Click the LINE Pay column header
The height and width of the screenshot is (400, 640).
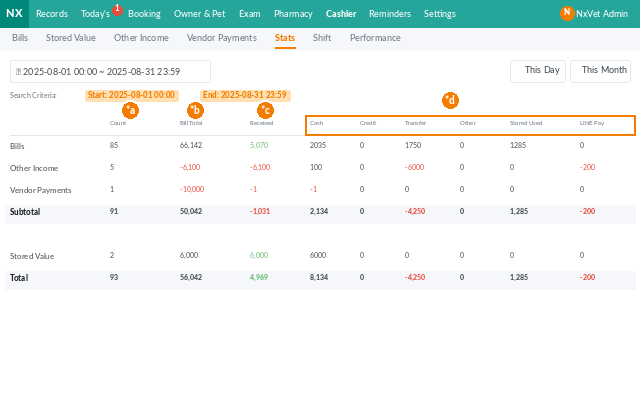point(592,123)
